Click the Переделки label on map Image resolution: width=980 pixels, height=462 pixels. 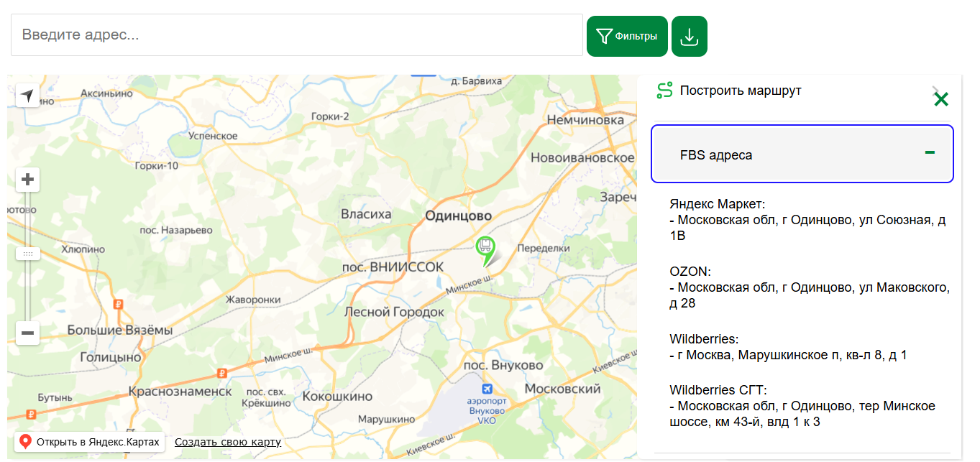point(544,248)
